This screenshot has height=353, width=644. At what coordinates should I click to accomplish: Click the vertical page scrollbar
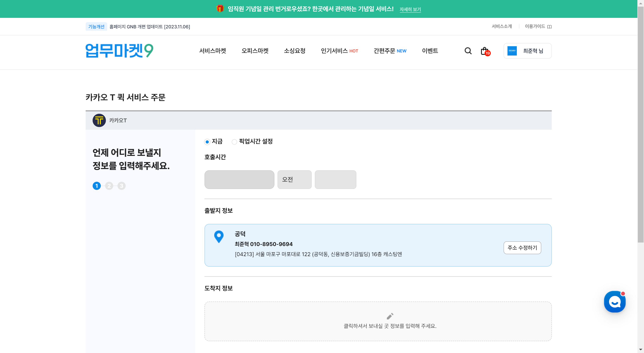click(641, 124)
